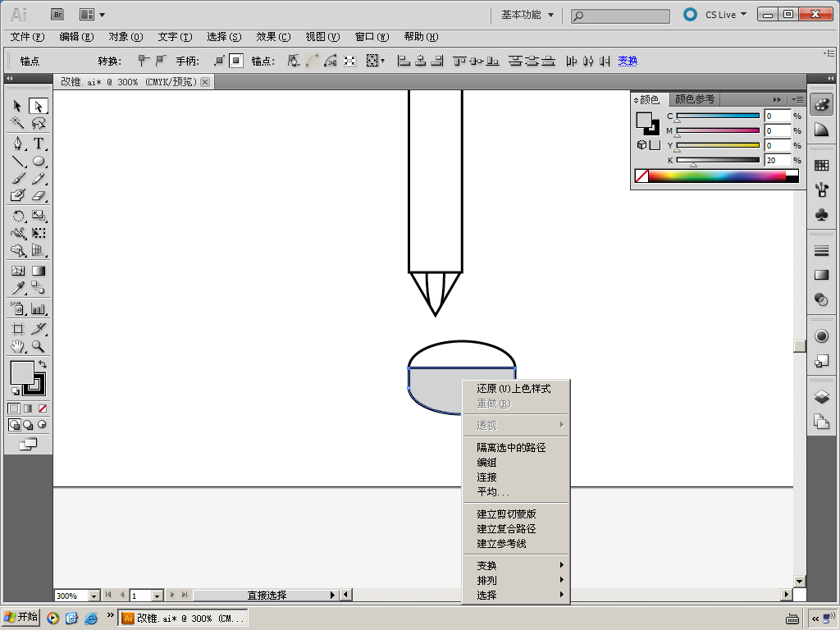Select the Blob Brush tool
Viewport: 840px width, 630px height.
click(x=18, y=195)
